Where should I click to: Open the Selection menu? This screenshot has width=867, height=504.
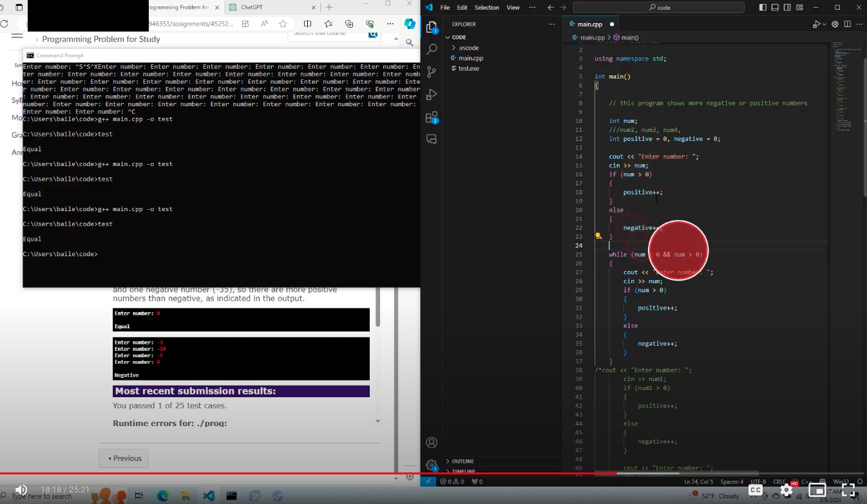click(486, 8)
